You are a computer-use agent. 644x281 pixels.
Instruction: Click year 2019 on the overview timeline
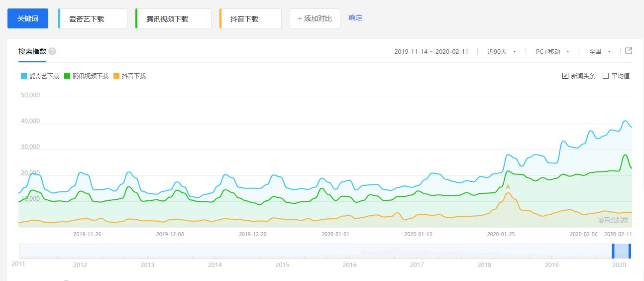point(552,265)
